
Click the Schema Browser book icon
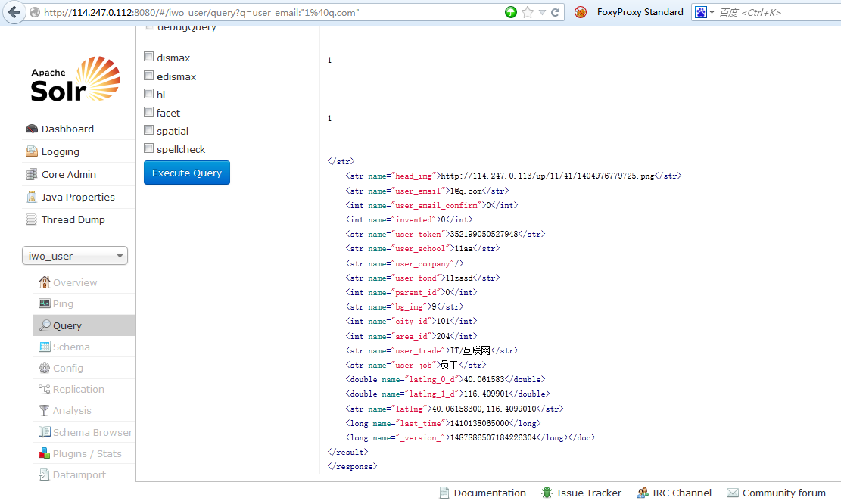45,431
